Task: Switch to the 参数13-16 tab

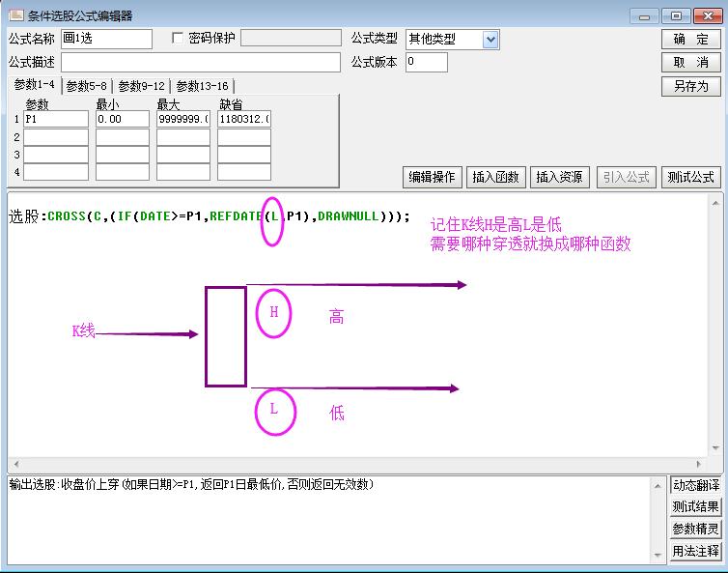Action: pos(203,86)
